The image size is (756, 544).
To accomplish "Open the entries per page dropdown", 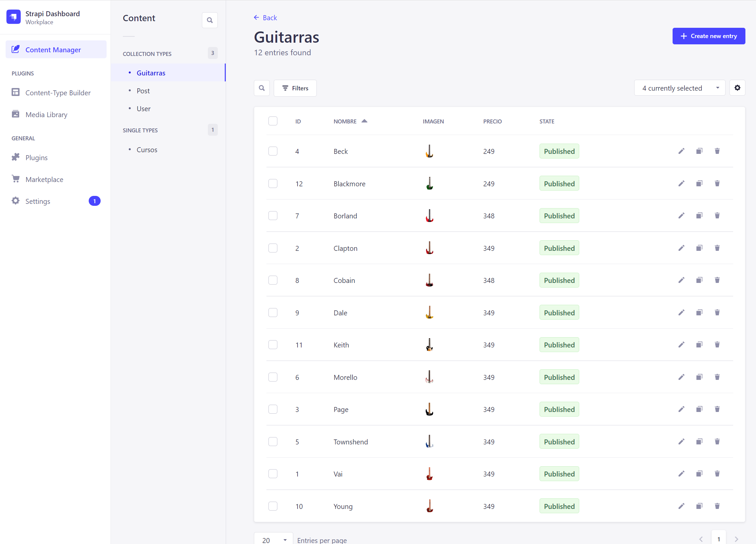I will click(273, 539).
